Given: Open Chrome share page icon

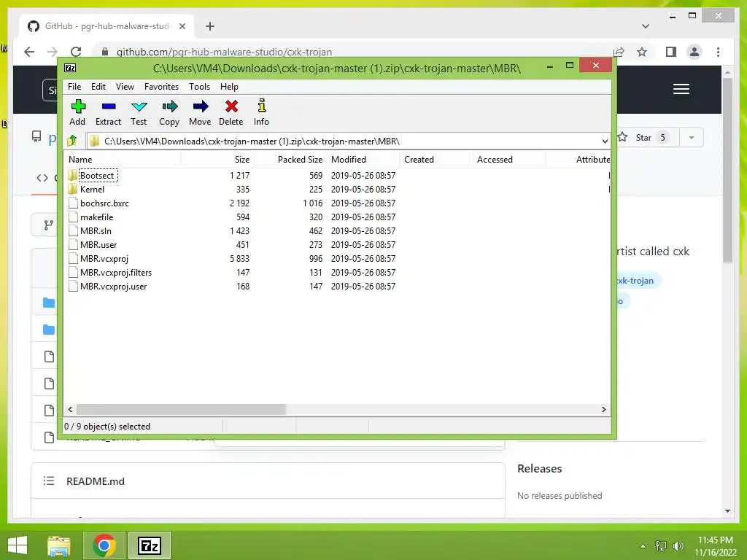Looking at the screenshot, I should (619, 52).
